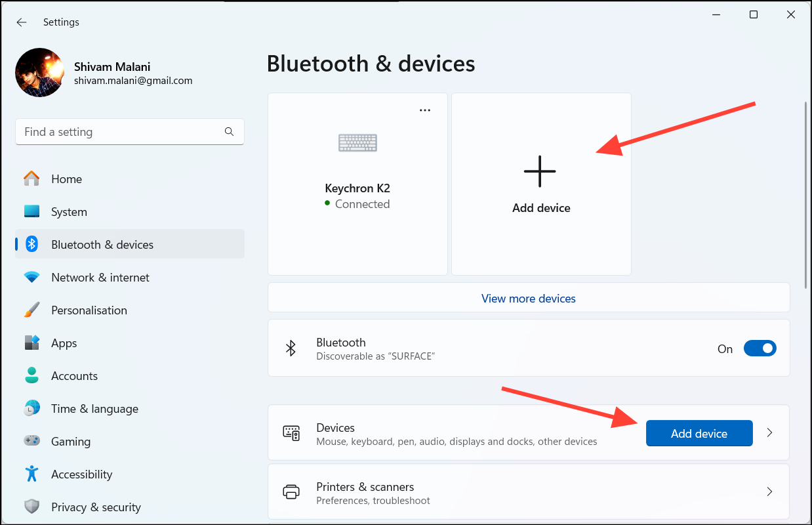This screenshot has width=812, height=525.
Task: Click View more devices link
Action: click(529, 299)
